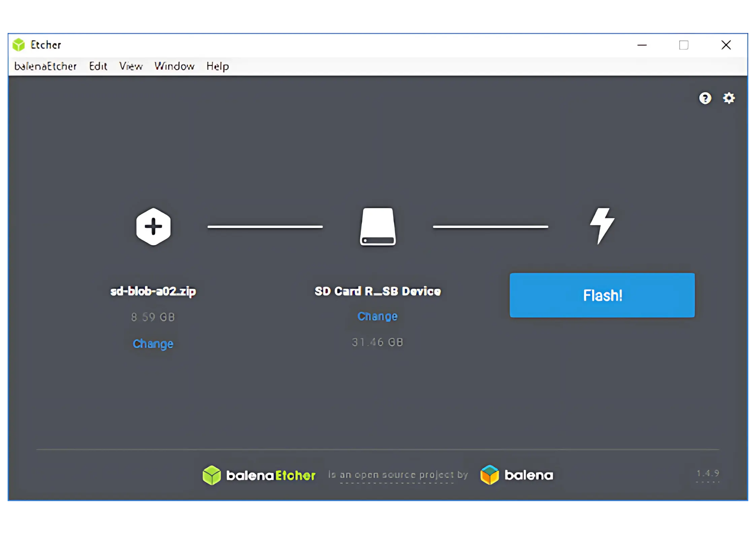Image resolution: width=756 pixels, height=534 pixels.
Task: Click Change under SD Card device
Action: pos(377,316)
